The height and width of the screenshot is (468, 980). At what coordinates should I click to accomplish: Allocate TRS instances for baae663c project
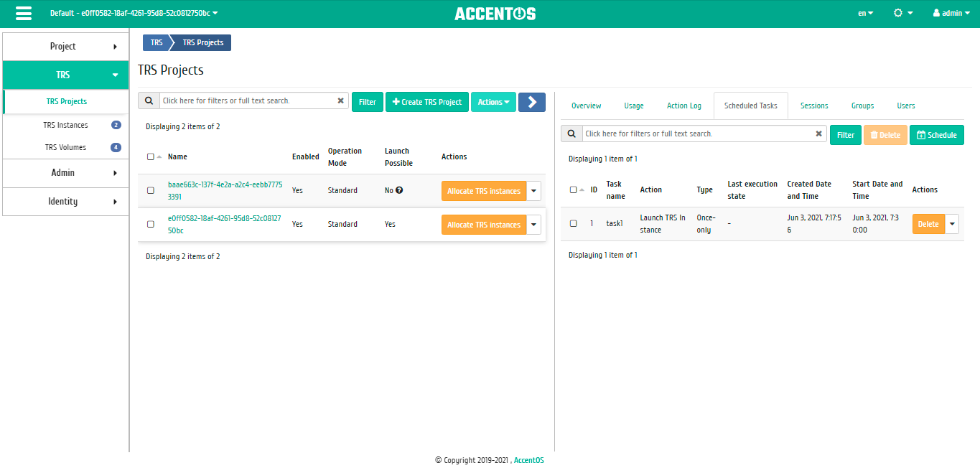point(484,191)
